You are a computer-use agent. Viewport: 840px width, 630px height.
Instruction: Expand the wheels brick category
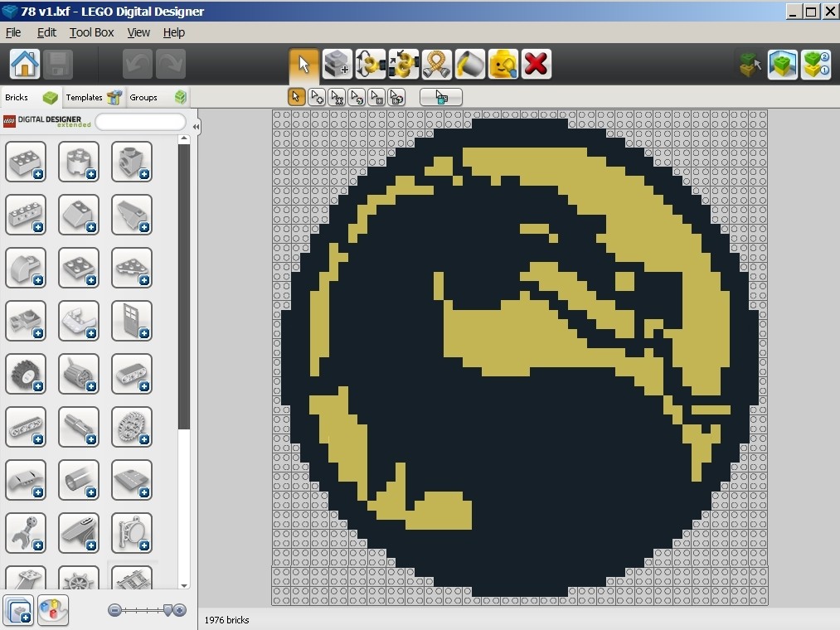pos(25,374)
